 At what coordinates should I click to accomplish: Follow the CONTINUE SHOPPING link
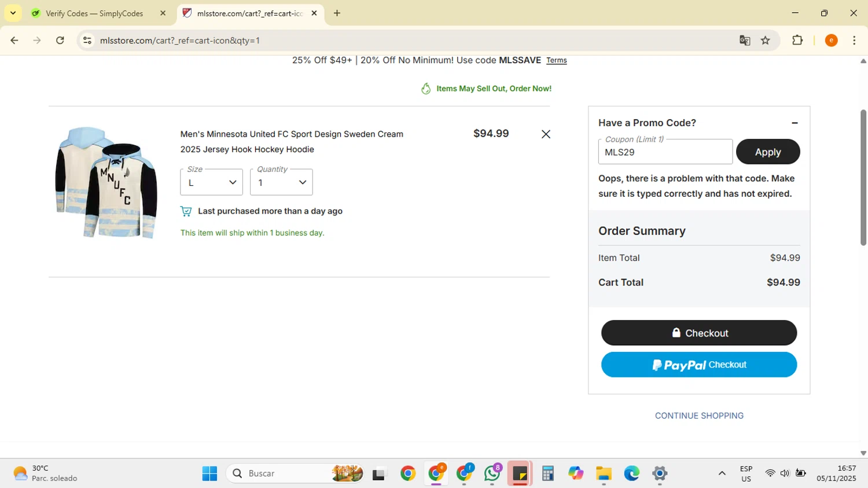699,416
